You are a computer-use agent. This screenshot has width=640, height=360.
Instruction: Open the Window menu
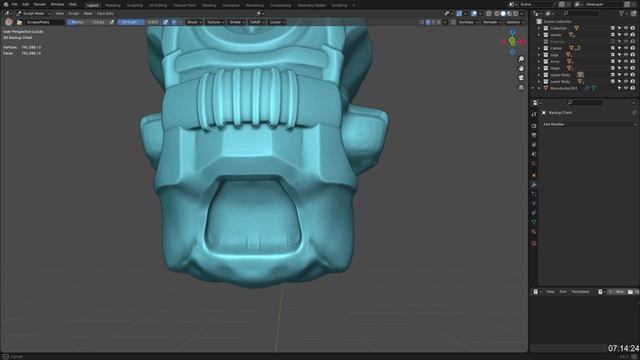coord(57,4)
